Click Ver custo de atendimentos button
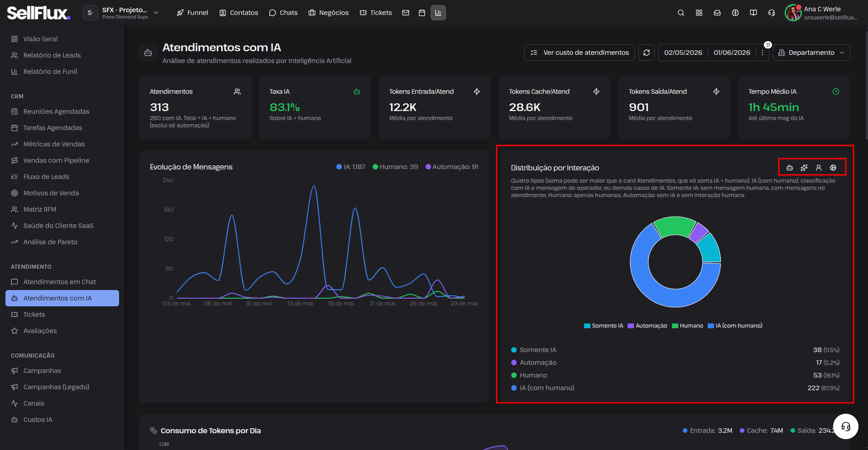The image size is (868, 450). [580, 53]
